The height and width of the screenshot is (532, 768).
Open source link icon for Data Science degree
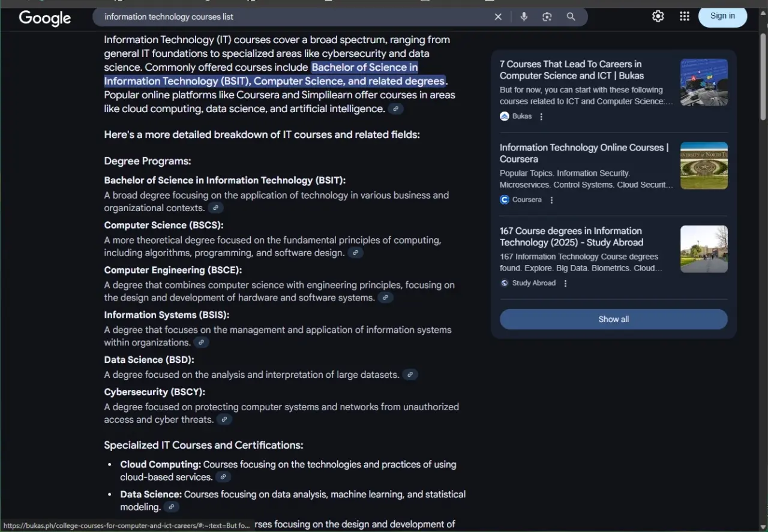(x=410, y=375)
